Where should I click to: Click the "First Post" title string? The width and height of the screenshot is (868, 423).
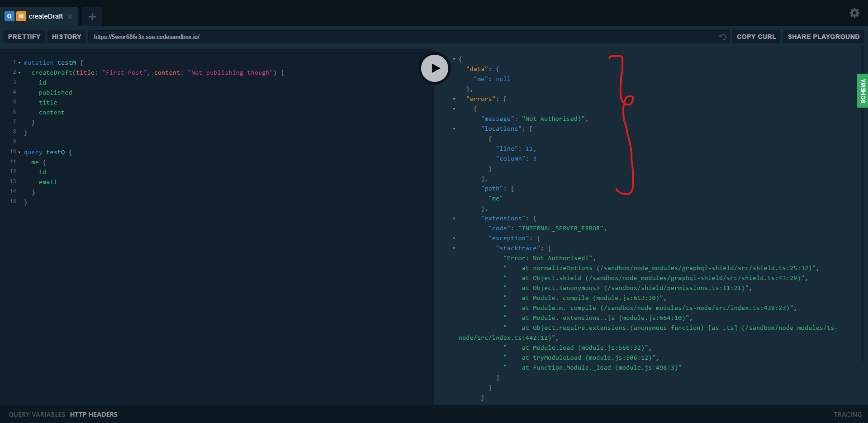click(124, 73)
